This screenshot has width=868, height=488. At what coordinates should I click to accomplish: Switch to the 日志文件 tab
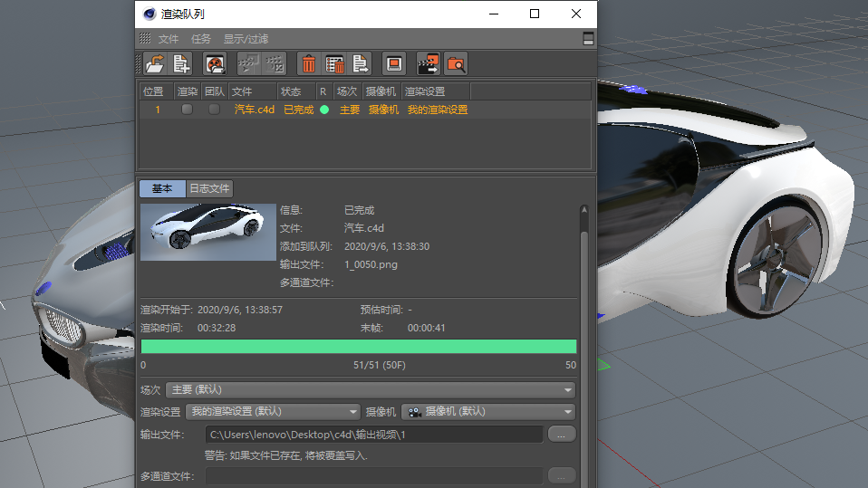click(209, 188)
